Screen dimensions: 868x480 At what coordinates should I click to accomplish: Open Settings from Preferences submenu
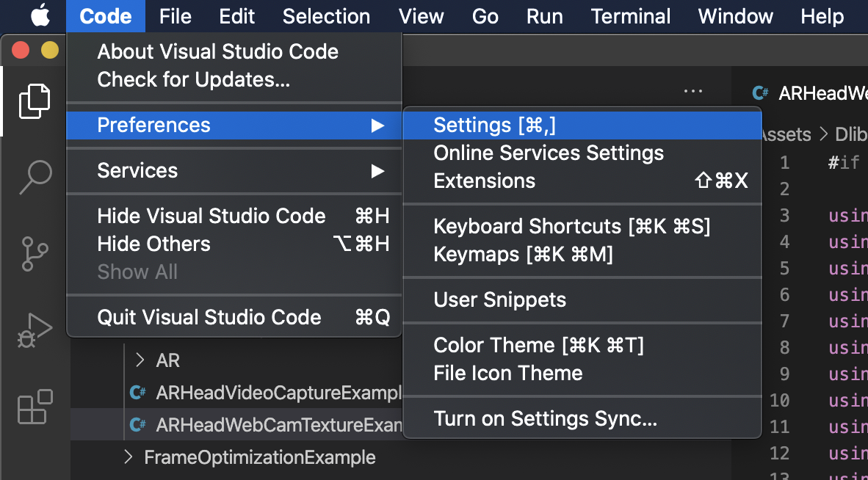[x=582, y=126]
